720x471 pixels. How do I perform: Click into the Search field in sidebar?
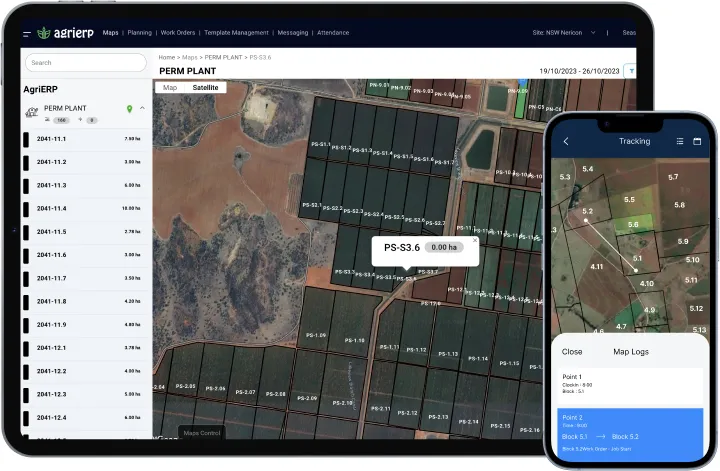tap(86, 62)
